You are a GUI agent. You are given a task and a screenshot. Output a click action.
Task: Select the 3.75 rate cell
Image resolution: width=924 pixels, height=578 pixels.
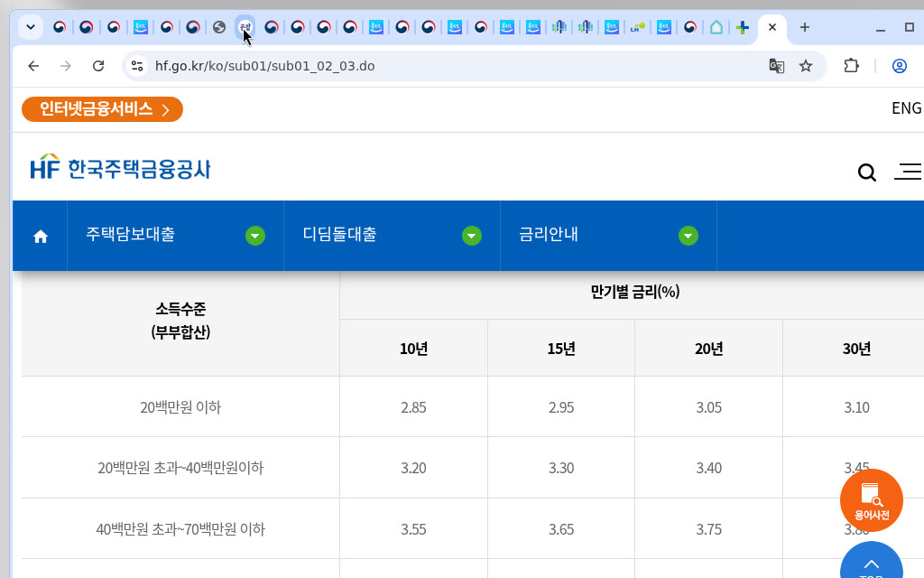click(709, 529)
